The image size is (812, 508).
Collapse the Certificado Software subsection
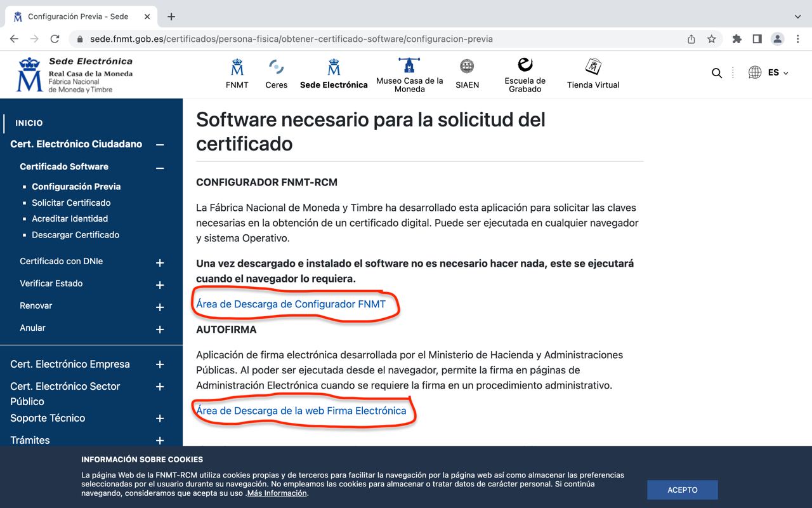click(160, 168)
